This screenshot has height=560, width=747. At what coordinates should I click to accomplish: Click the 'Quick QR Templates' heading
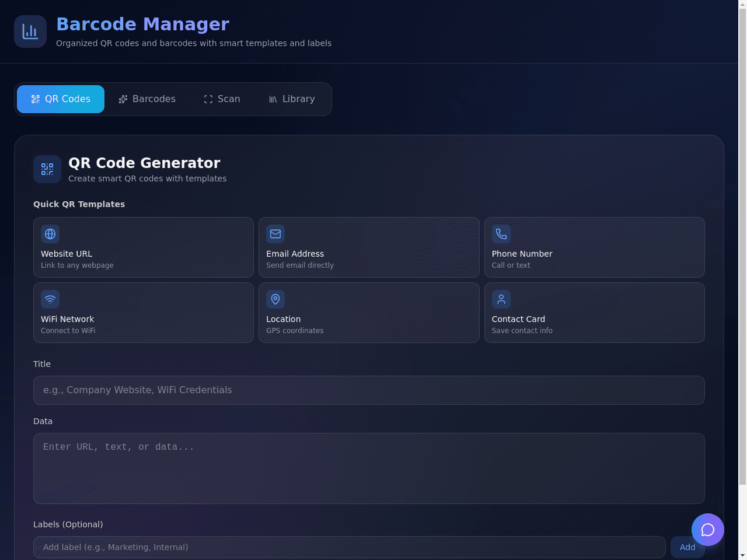click(79, 204)
